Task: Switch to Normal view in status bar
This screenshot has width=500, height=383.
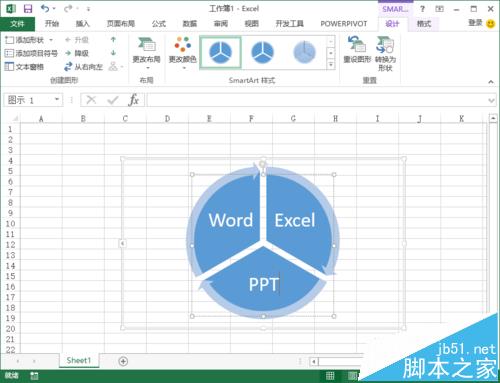Action: 330,376
